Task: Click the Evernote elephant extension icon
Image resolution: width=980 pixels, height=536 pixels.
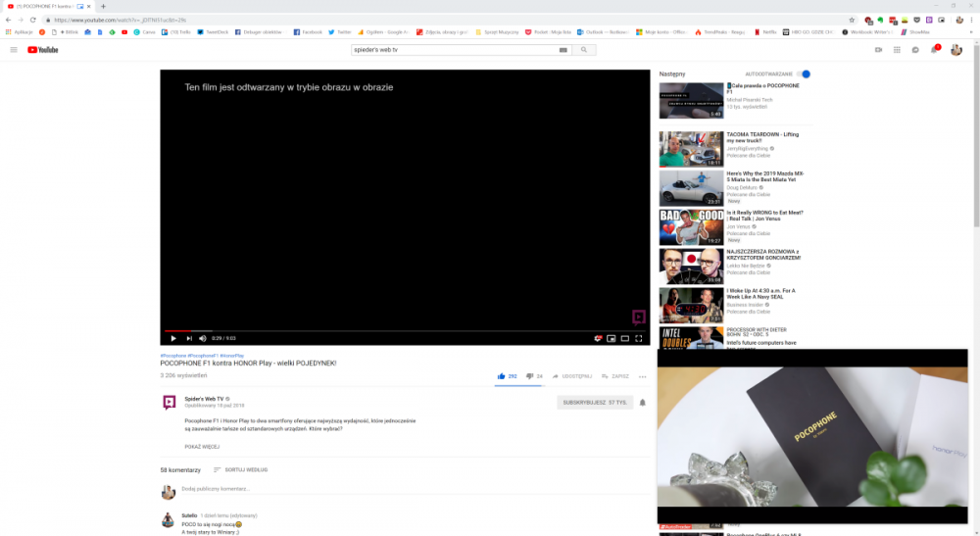Action: click(x=880, y=20)
